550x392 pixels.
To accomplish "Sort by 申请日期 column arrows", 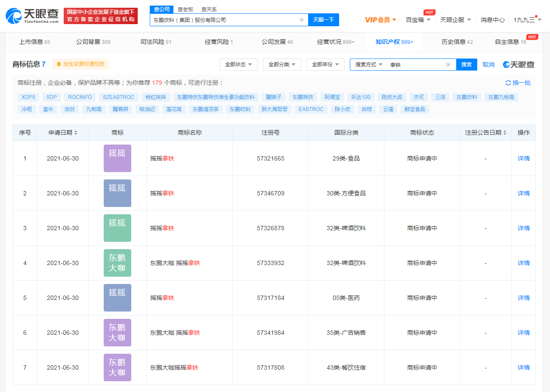I will point(76,133).
